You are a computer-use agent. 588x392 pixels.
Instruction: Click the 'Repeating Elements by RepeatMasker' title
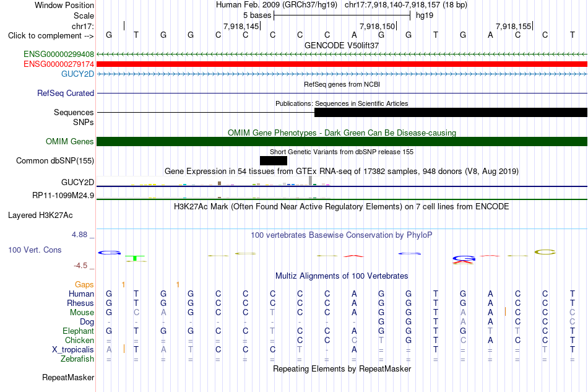click(342, 369)
